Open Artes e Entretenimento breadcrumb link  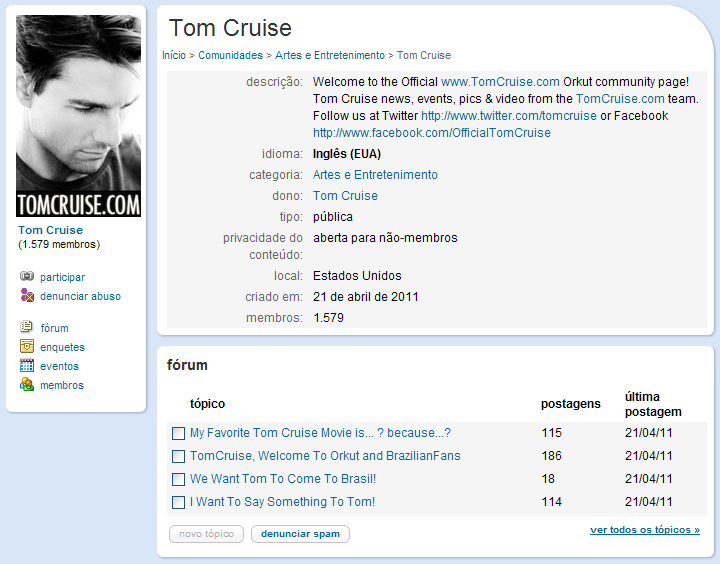(330, 56)
